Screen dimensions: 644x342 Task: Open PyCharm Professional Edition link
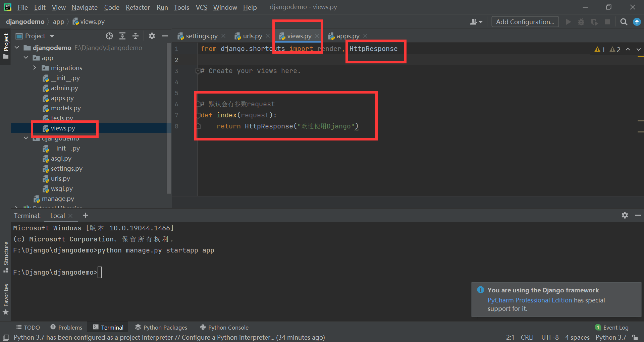[530, 300]
